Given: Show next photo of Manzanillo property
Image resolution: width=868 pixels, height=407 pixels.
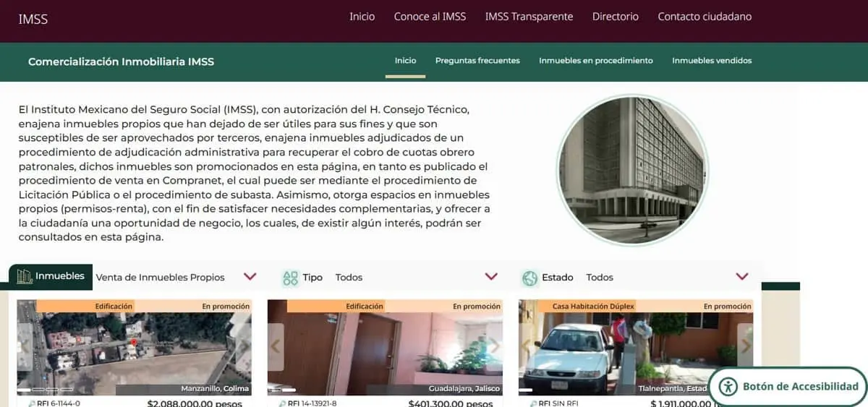Looking at the screenshot, I should 243,347.
